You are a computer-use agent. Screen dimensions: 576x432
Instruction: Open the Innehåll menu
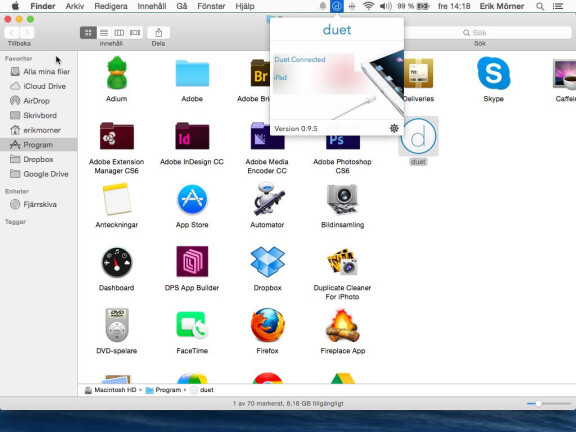[x=152, y=6]
